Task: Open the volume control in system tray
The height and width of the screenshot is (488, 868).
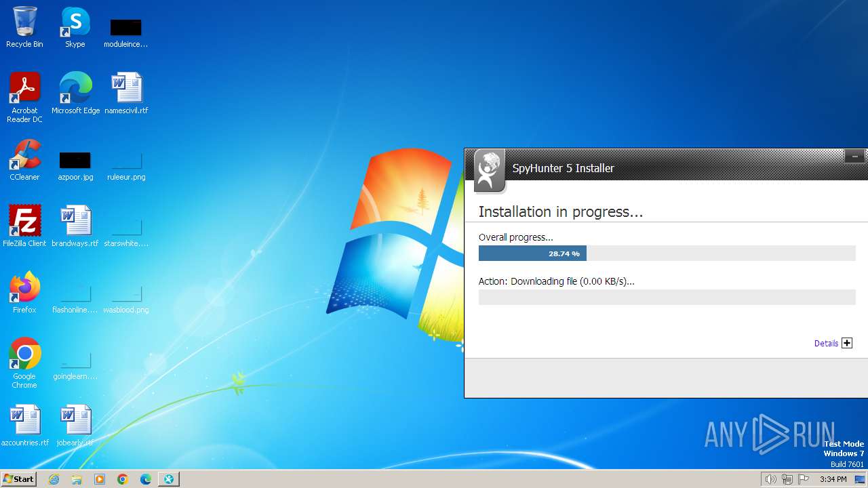Action: coord(770,479)
